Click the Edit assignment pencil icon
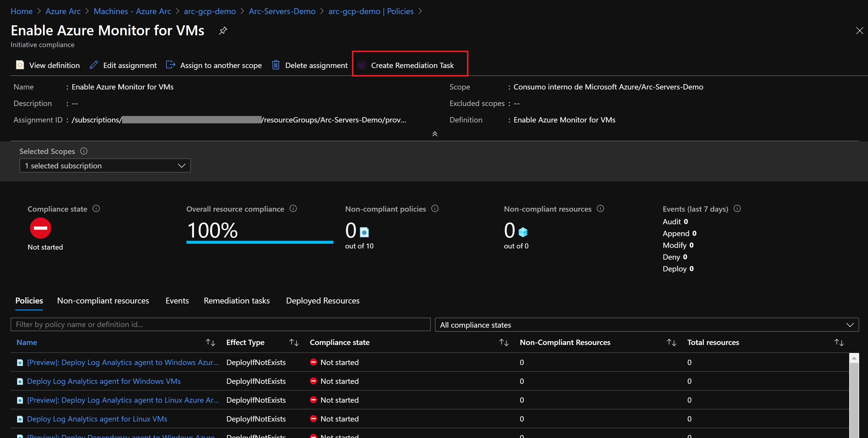Viewport: 868px width, 438px height. [x=94, y=65]
